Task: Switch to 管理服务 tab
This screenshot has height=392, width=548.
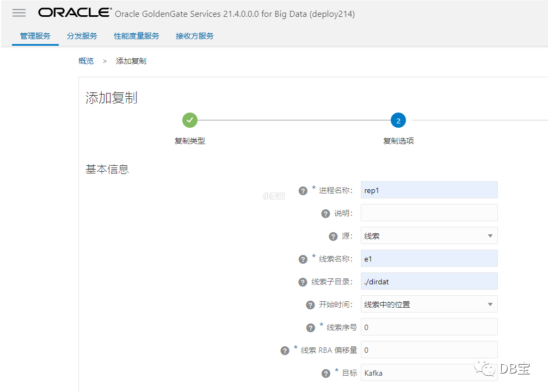Action: (35, 36)
